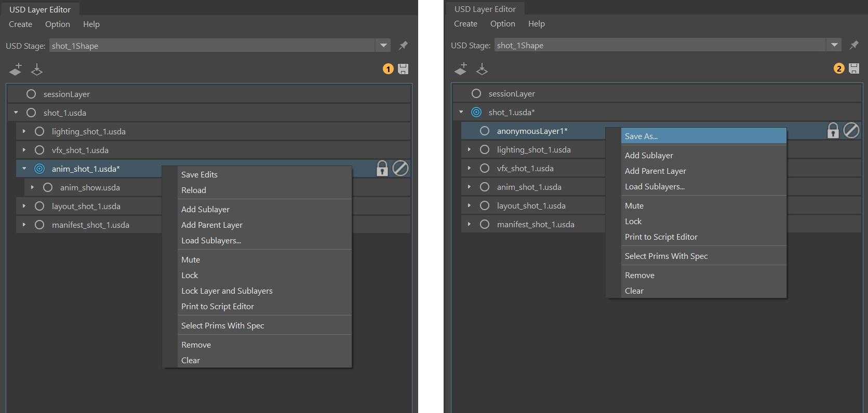This screenshot has height=413, width=868.
Task: Select layout_shot_1.usda row in right editor
Action: click(x=661, y=205)
